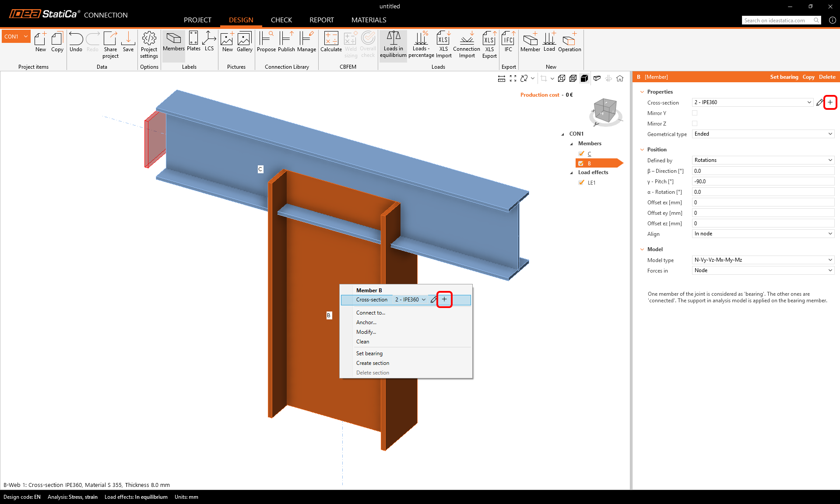Open the Model type dropdown
The width and height of the screenshot is (840, 504).
[x=763, y=260]
